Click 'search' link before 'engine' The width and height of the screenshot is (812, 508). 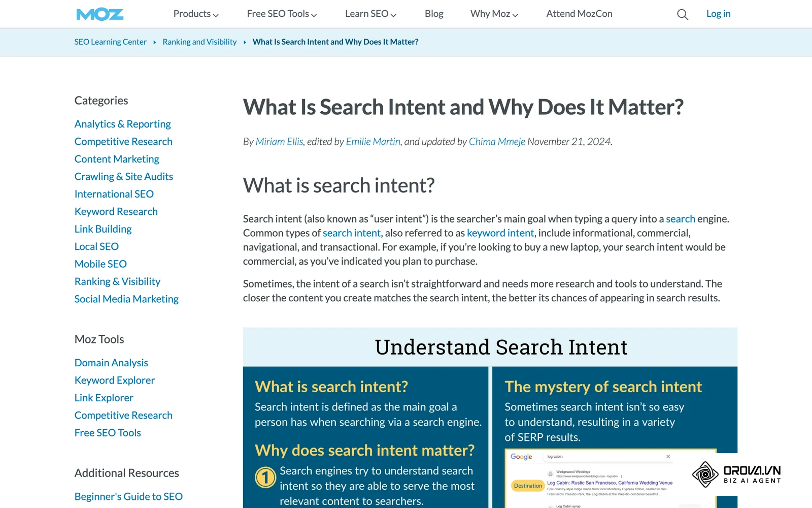(681, 219)
